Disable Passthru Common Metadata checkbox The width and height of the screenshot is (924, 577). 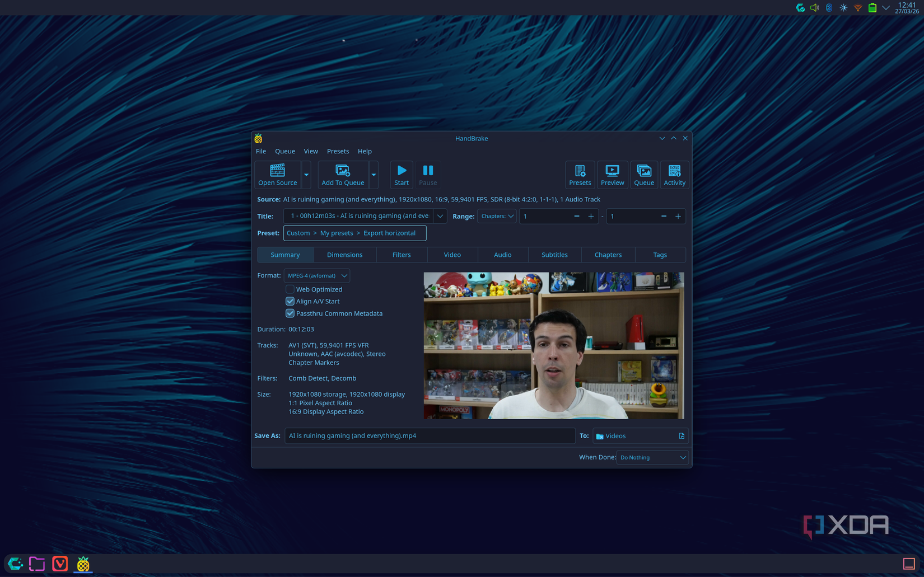click(290, 313)
